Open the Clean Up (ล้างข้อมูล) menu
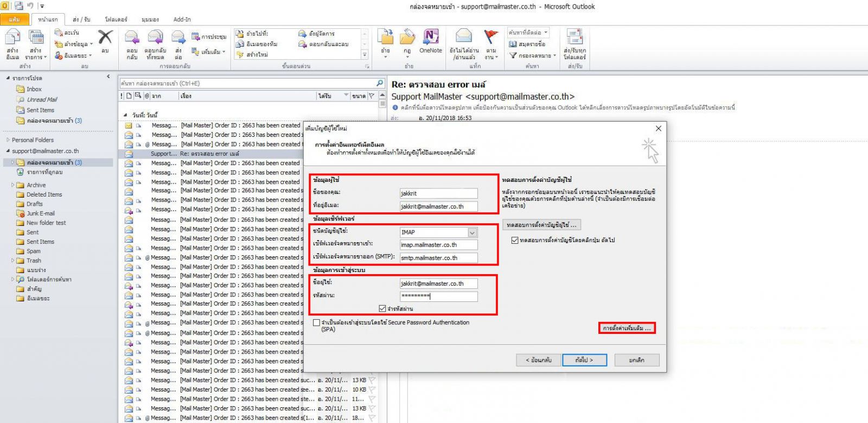This screenshot has width=868, height=423. pyautogui.click(x=74, y=44)
